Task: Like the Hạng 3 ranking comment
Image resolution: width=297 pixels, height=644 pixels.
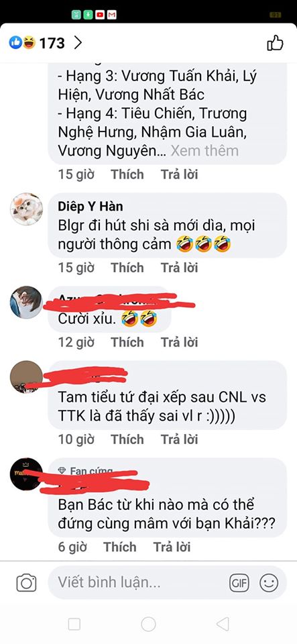Action: pyautogui.click(x=127, y=174)
